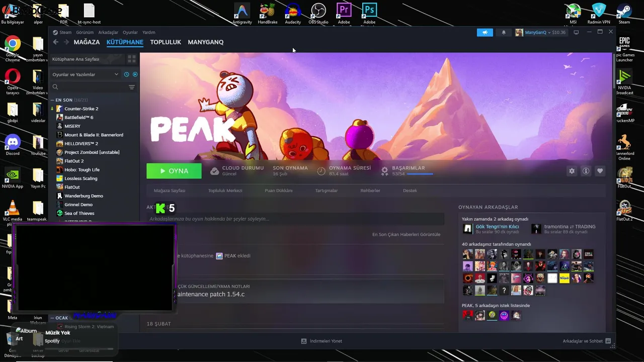
Task: Go to TOPLULUK tab
Action: tap(166, 42)
